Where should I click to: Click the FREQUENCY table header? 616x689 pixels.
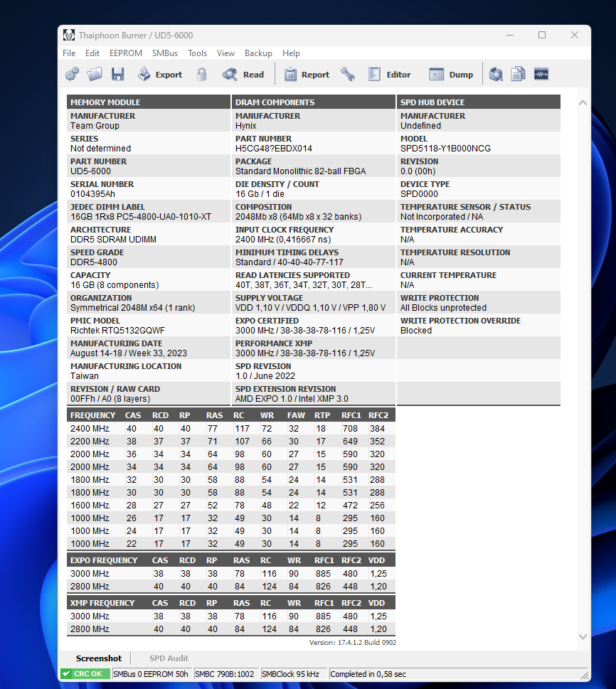tap(92, 415)
